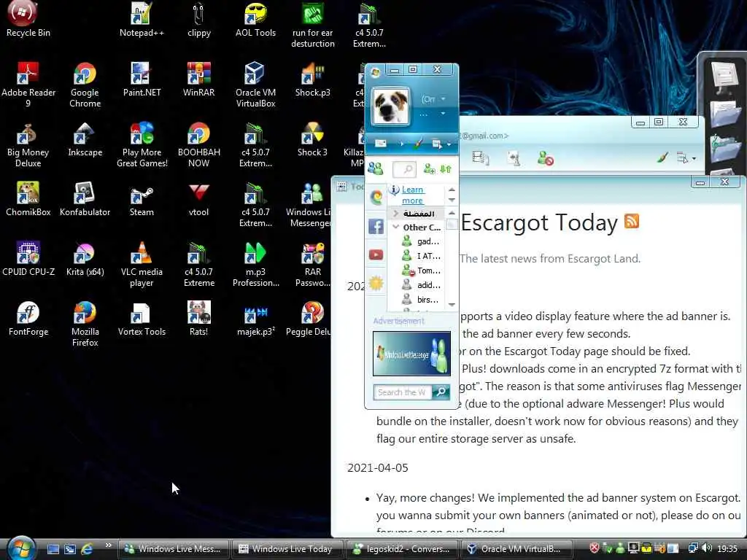Select the VLC media player desktop shortcut

[142, 264]
